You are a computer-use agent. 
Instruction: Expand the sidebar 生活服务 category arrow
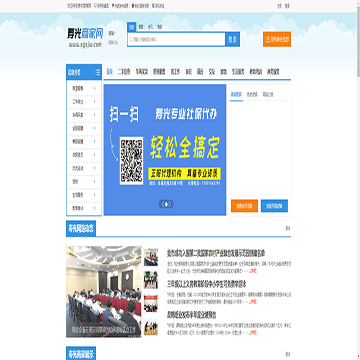pyautogui.click(x=95, y=195)
